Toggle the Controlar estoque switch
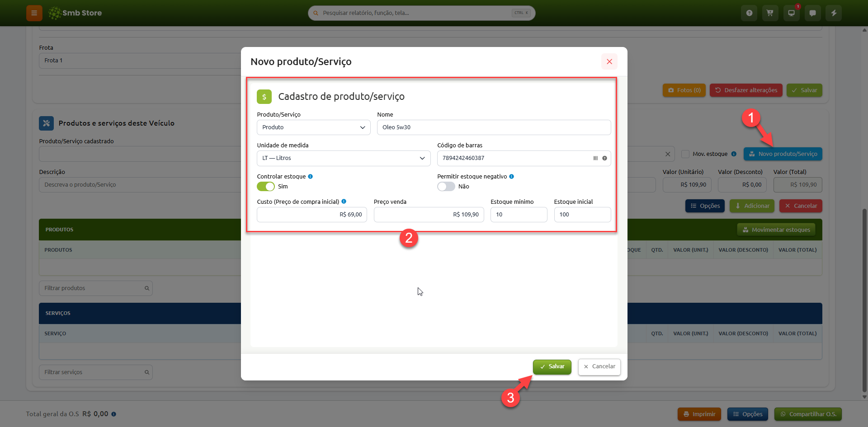The image size is (868, 427). [x=266, y=187]
